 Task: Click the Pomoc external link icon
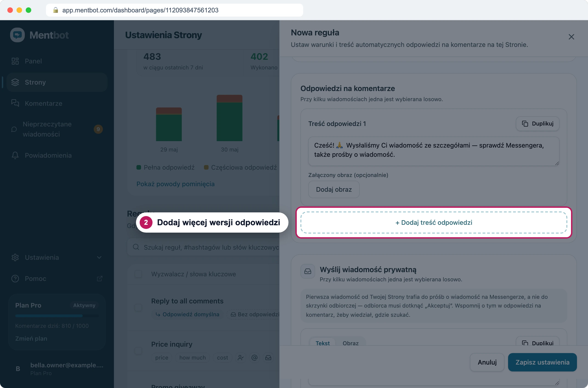click(99, 279)
